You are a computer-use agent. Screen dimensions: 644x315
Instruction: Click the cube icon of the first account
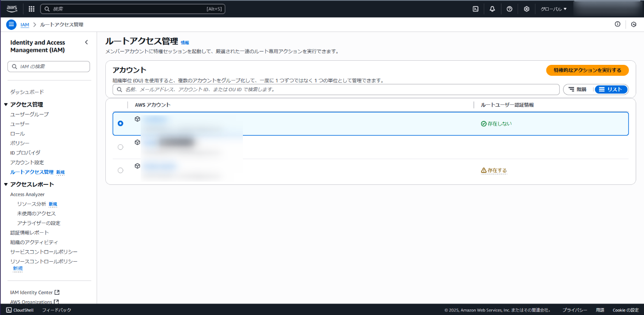coord(137,119)
